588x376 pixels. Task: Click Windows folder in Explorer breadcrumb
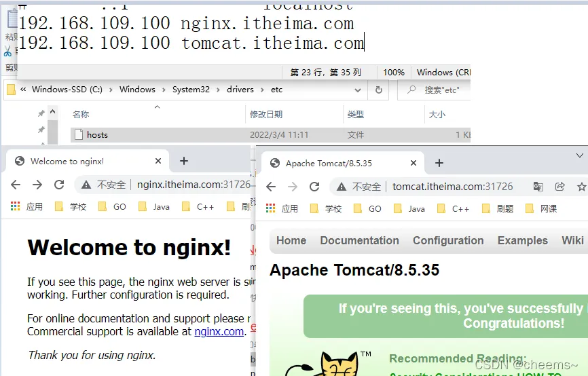pos(137,90)
